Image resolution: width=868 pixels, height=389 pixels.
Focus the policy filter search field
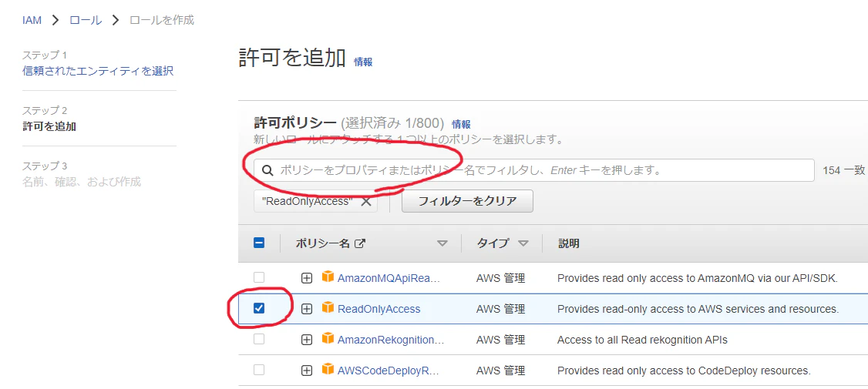pyautogui.click(x=534, y=170)
